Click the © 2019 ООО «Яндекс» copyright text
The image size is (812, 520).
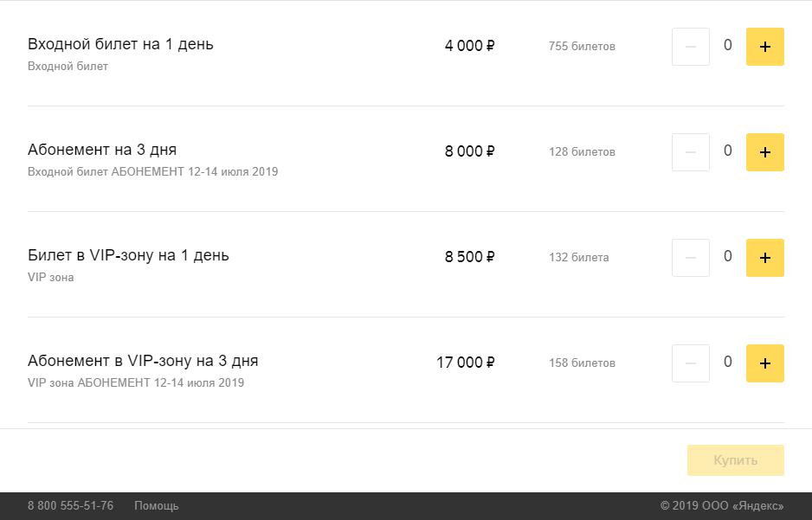(722, 506)
